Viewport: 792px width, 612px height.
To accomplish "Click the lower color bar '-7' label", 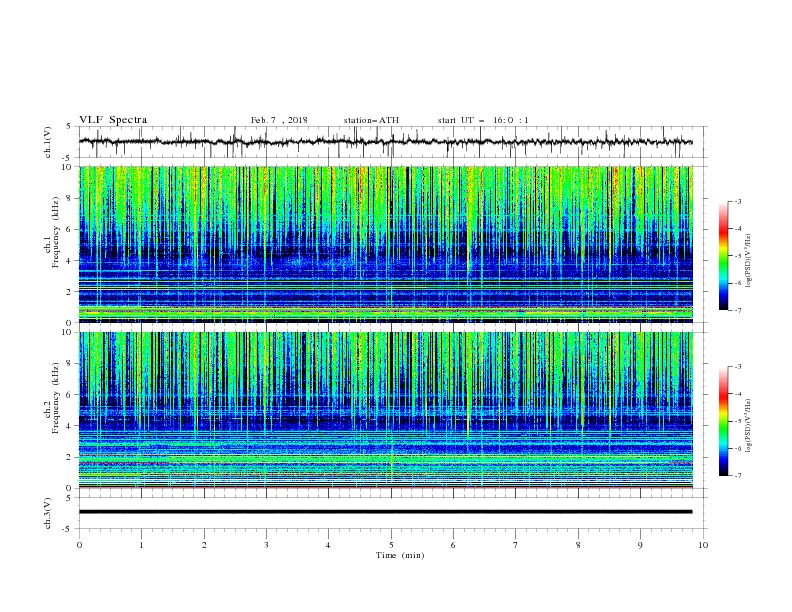I will pyautogui.click(x=738, y=476).
